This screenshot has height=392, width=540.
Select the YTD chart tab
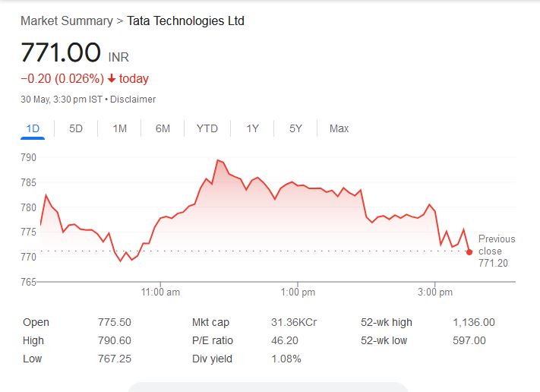pyautogui.click(x=207, y=128)
